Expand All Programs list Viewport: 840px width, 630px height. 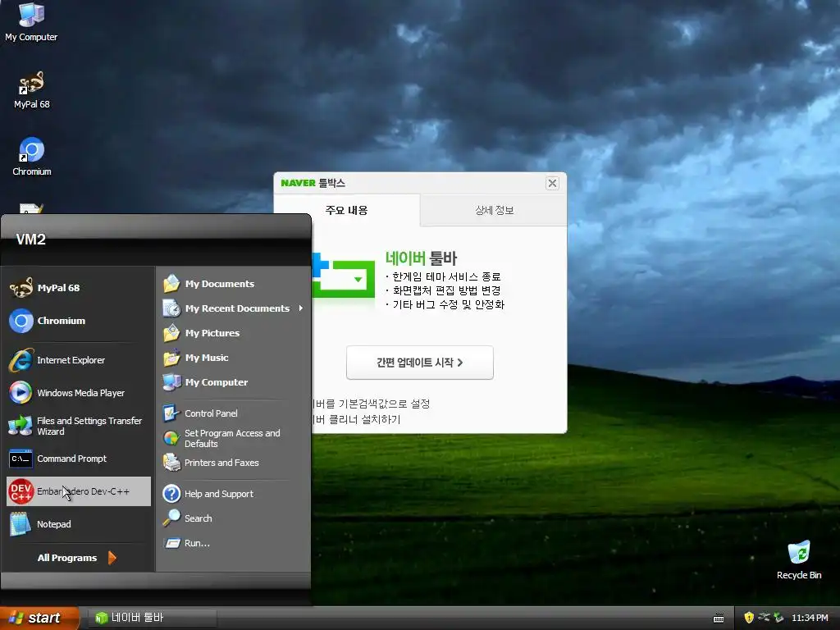point(76,558)
